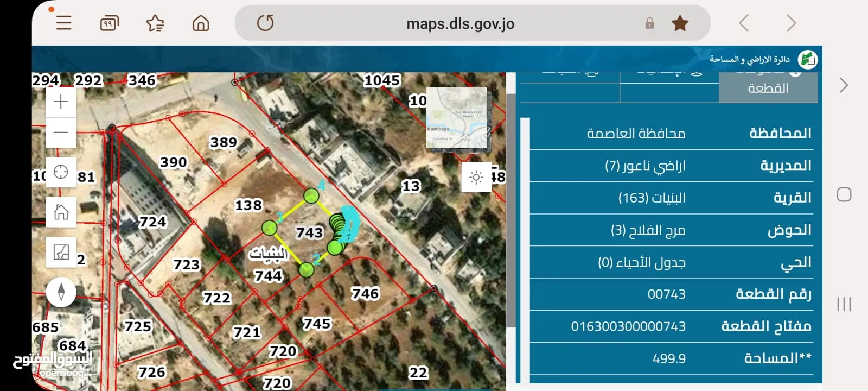Tap the padlock site security icon
Image resolution: width=868 pixels, height=391 pixels.
click(649, 23)
